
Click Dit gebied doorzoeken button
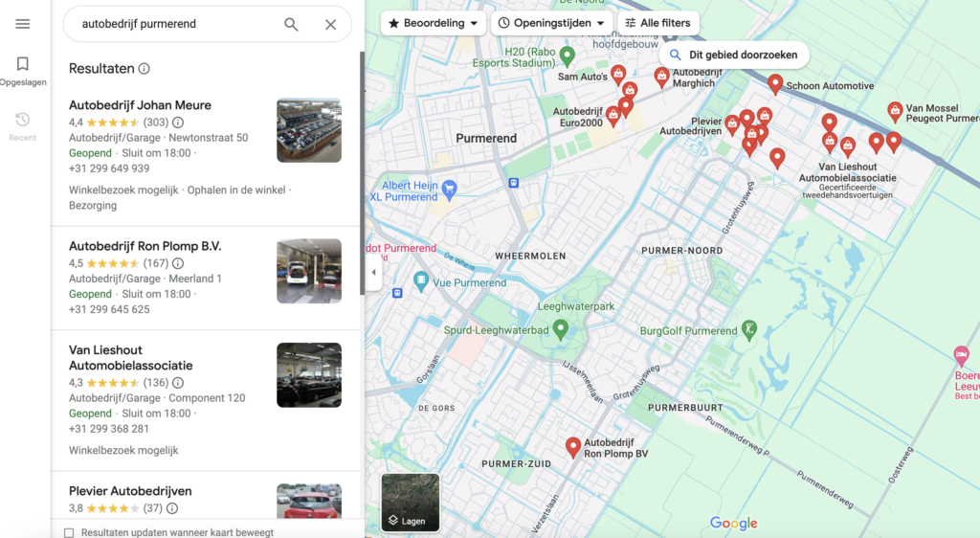[x=734, y=55]
